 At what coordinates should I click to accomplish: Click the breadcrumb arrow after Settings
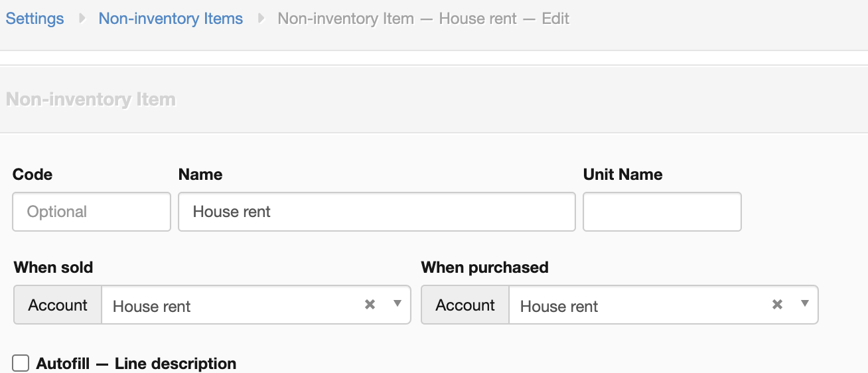[x=82, y=19]
